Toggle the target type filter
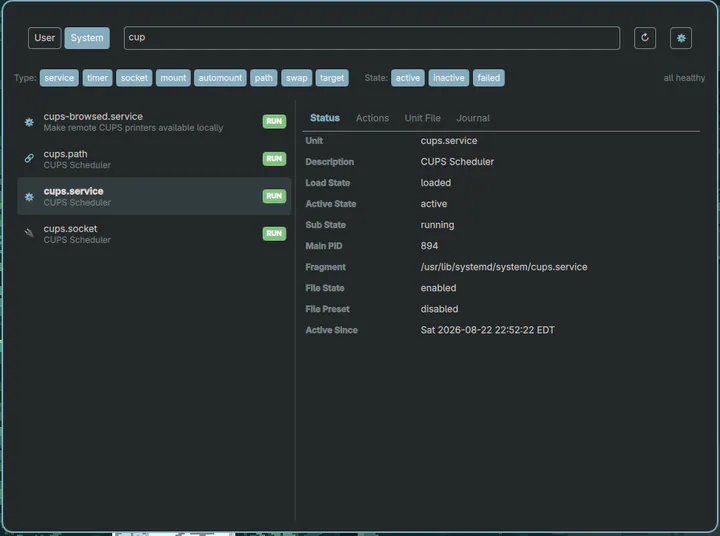Image resolution: width=720 pixels, height=536 pixels. 332,78
